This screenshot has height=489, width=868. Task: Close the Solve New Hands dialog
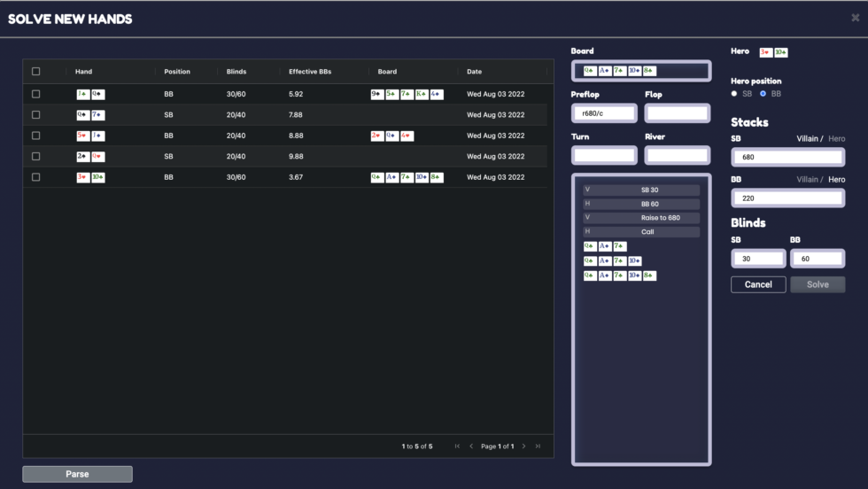(855, 18)
